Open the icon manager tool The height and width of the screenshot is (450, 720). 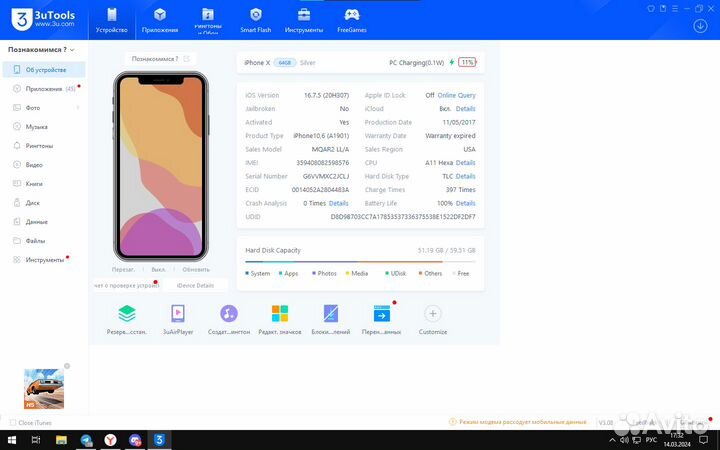[x=280, y=314]
